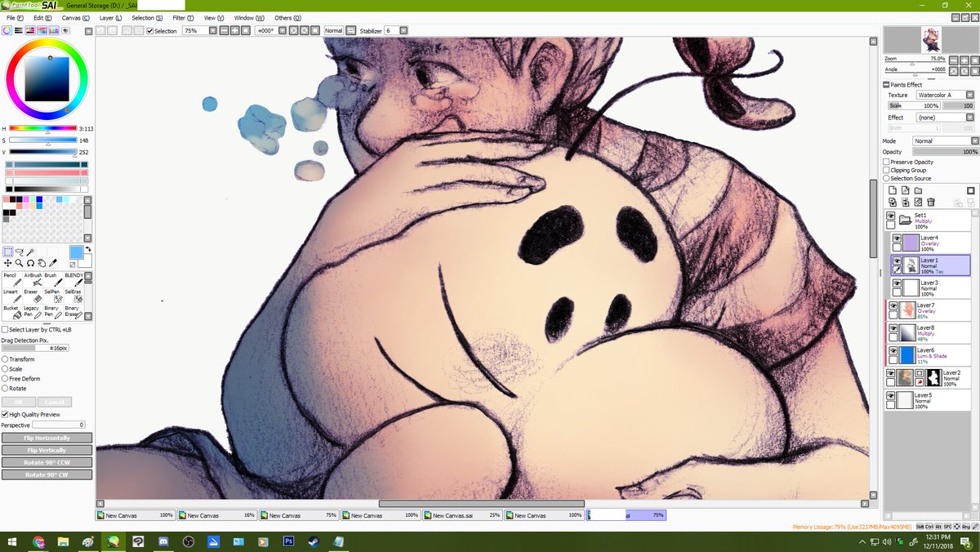Enable Preserve Opacity checkbox
The image size is (980, 552).
point(887,162)
